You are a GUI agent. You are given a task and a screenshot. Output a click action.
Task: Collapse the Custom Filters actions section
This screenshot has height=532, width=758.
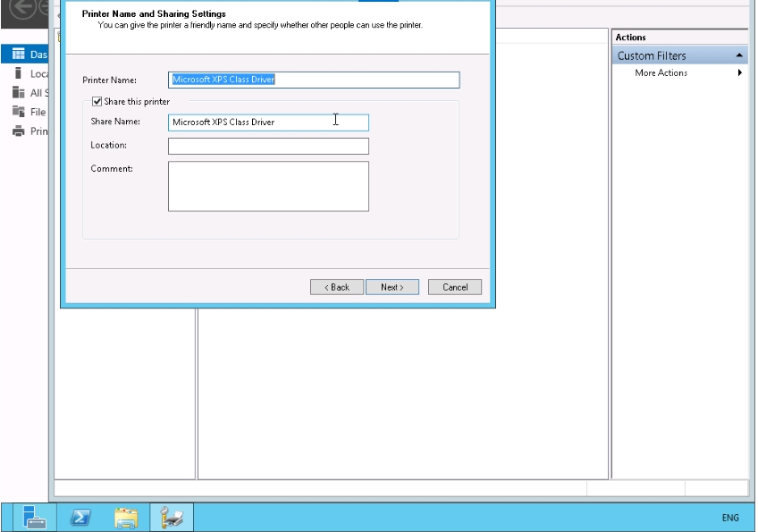pyautogui.click(x=739, y=55)
